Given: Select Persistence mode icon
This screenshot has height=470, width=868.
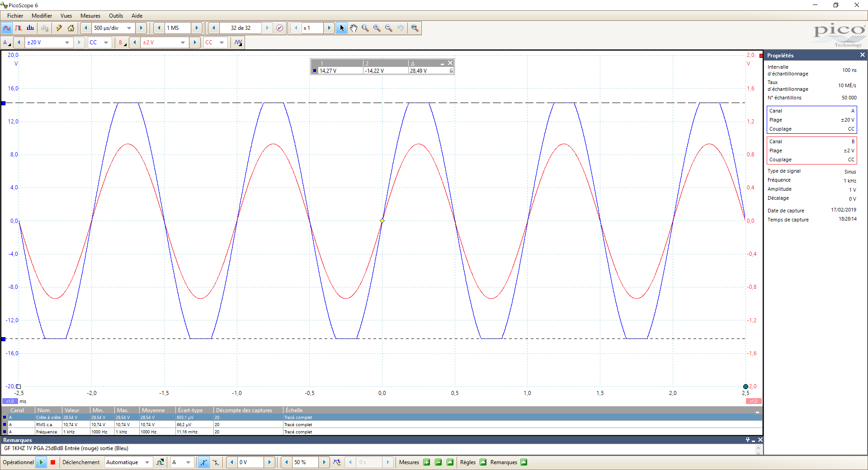Looking at the screenshot, I should 19,28.
